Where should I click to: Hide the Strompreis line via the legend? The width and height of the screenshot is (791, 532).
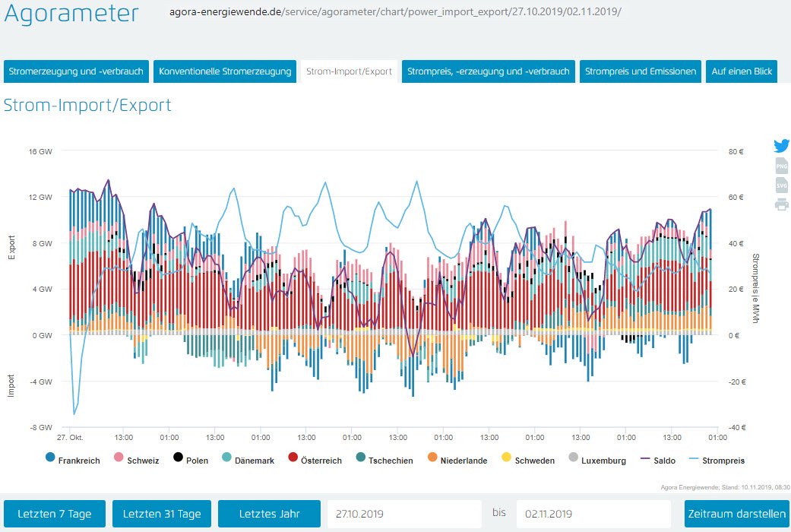click(x=713, y=460)
